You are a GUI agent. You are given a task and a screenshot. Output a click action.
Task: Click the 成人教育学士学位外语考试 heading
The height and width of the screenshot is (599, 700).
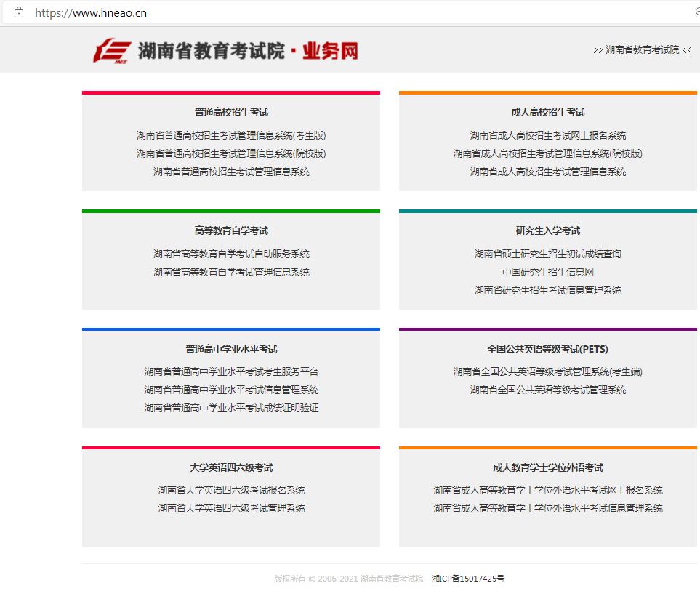[x=548, y=467]
